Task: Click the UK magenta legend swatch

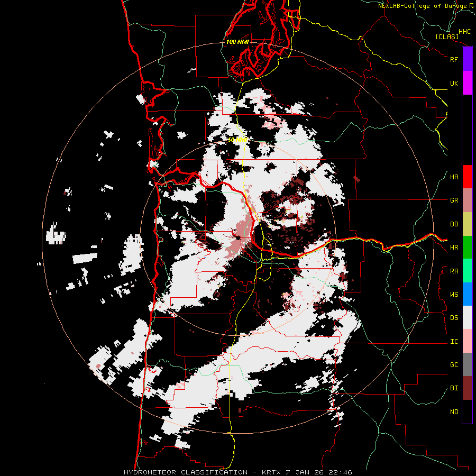Action: pyautogui.click(x=467, y=83)
